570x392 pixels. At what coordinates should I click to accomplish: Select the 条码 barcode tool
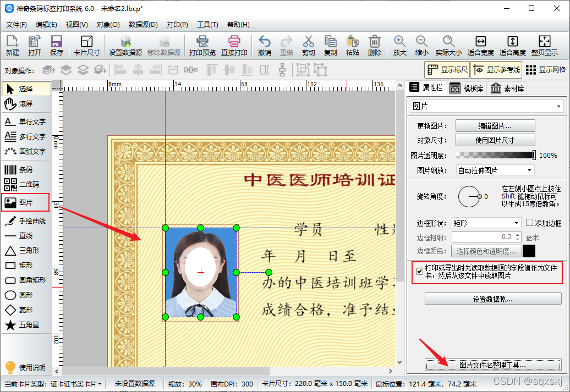point(26,170)
